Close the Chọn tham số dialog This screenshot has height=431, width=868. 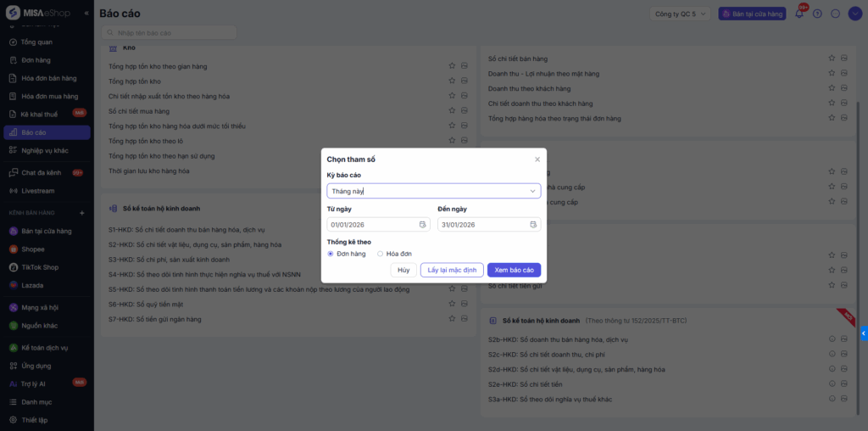point(537,160)
